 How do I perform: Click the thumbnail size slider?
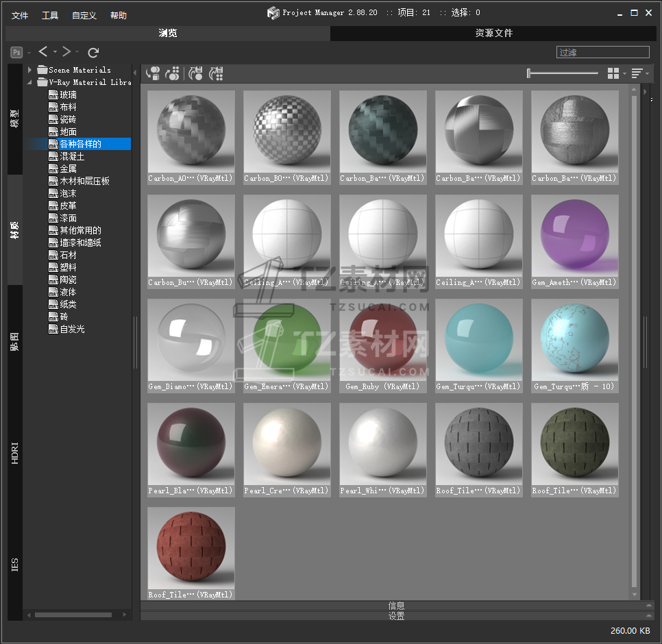tap(563, 73)
